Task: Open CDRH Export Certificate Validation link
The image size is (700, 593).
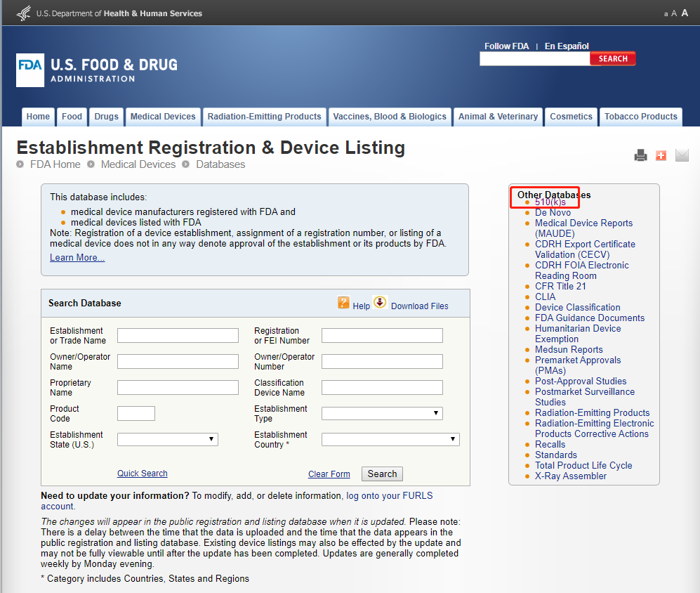Action: point(585,249)
